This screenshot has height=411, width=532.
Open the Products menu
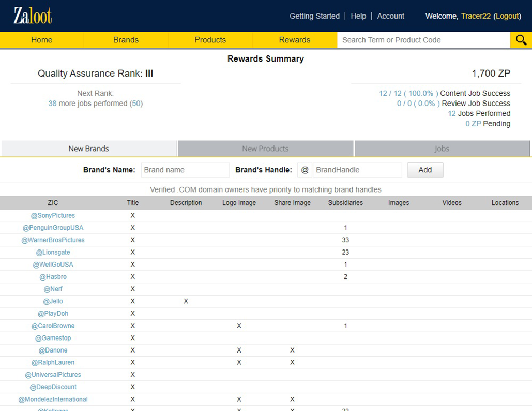[210, 40]
